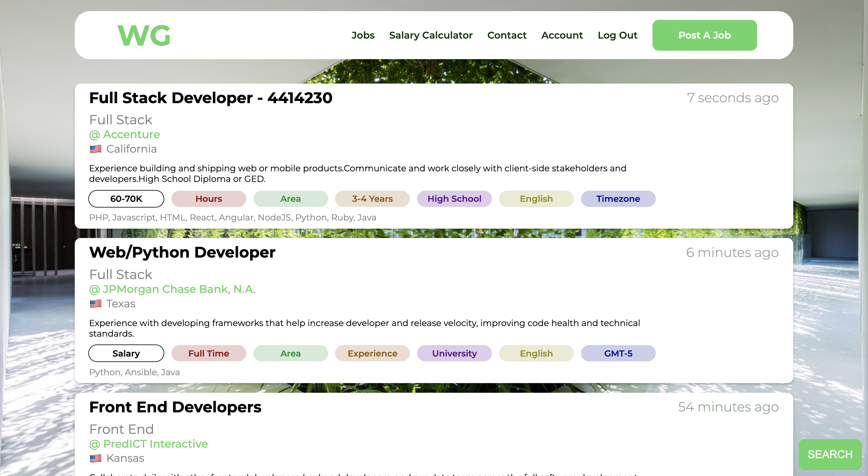Click the @ PredICT Interactive company link
The height and width of the screenshot is (476, 868).
(x=148, y=444)
